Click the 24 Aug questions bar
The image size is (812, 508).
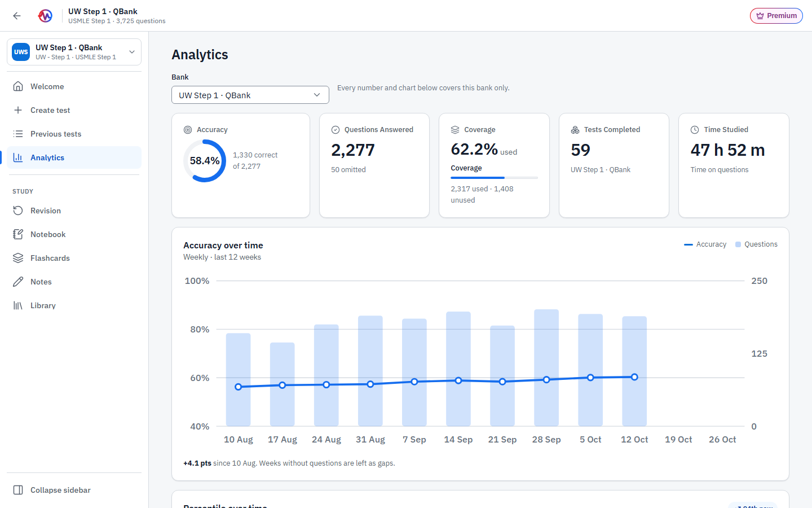(326, 375)
